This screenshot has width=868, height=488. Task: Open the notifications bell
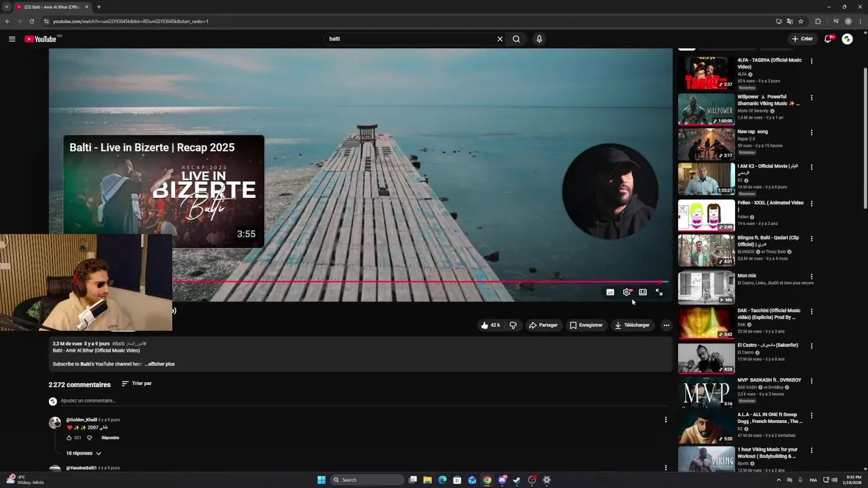pos(827,39)
